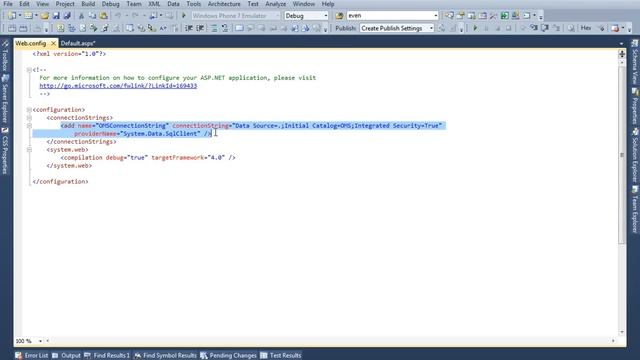Open the Architecture menu
This screenshot has width=640, height=360.
pos(224,4)
